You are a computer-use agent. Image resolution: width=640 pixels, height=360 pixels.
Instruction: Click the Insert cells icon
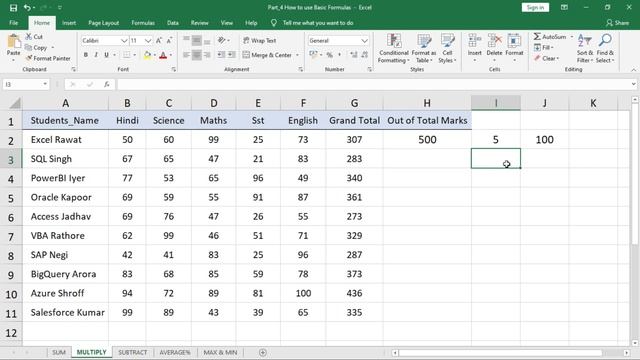click(x=474, y=41)
